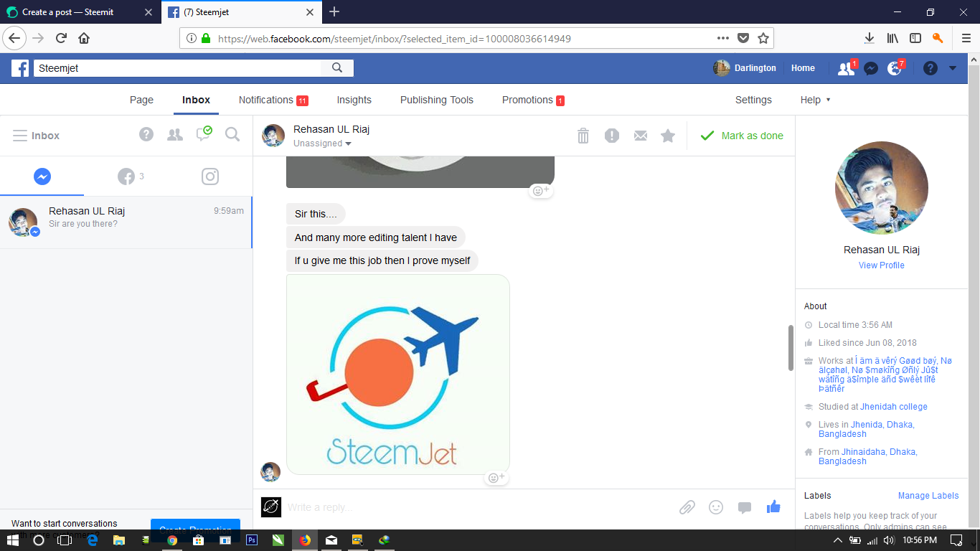Open a new browser tab

tap(334, 11)
